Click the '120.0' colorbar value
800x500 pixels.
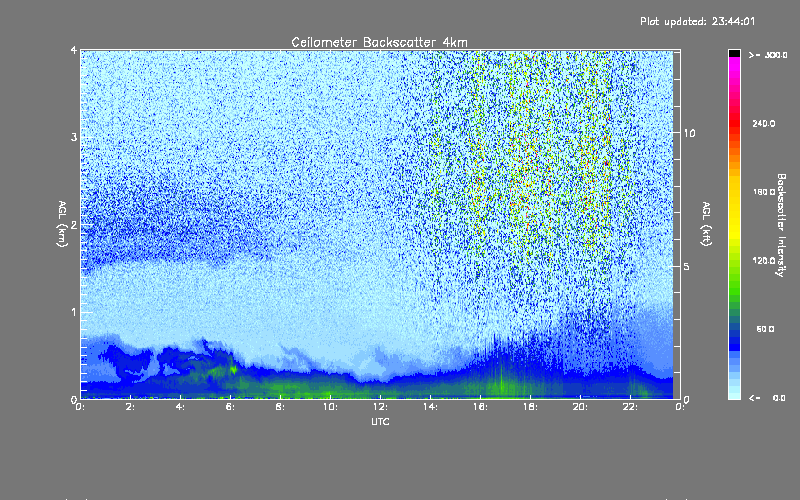tap(764, 261)
